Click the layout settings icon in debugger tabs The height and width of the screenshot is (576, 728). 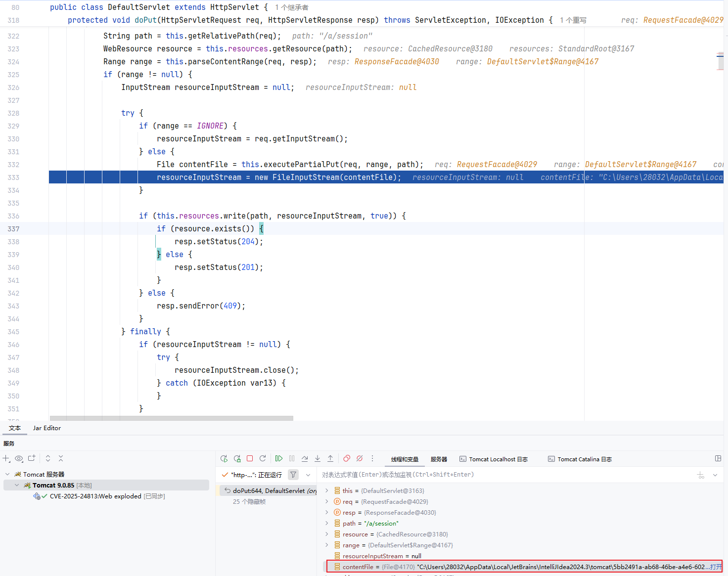718,458
